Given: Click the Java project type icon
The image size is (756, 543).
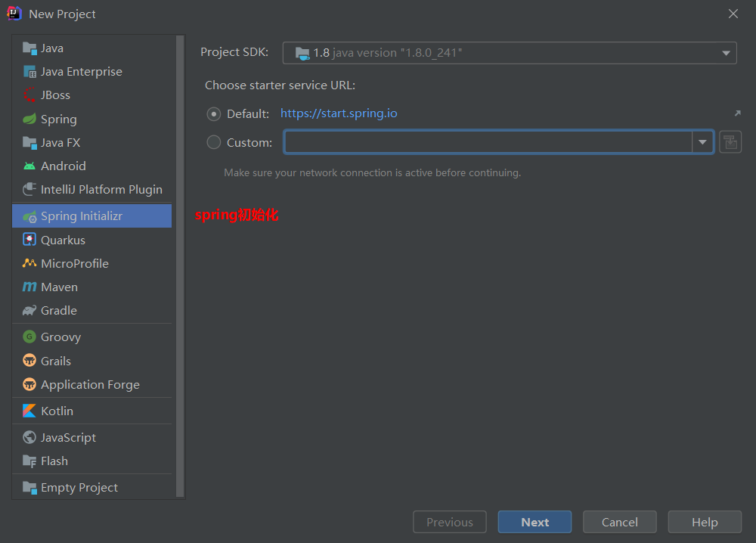Looking at the screenshot, I should (29, 48).
